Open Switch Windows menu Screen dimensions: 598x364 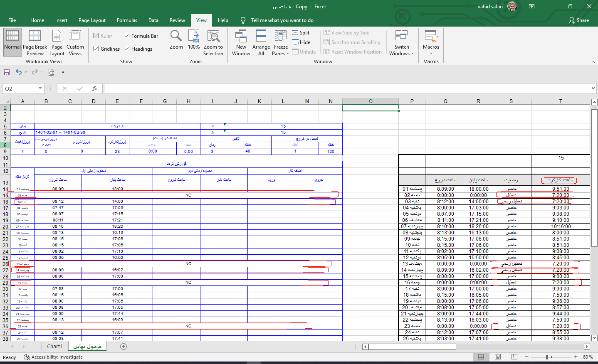[x=402, y=42]
